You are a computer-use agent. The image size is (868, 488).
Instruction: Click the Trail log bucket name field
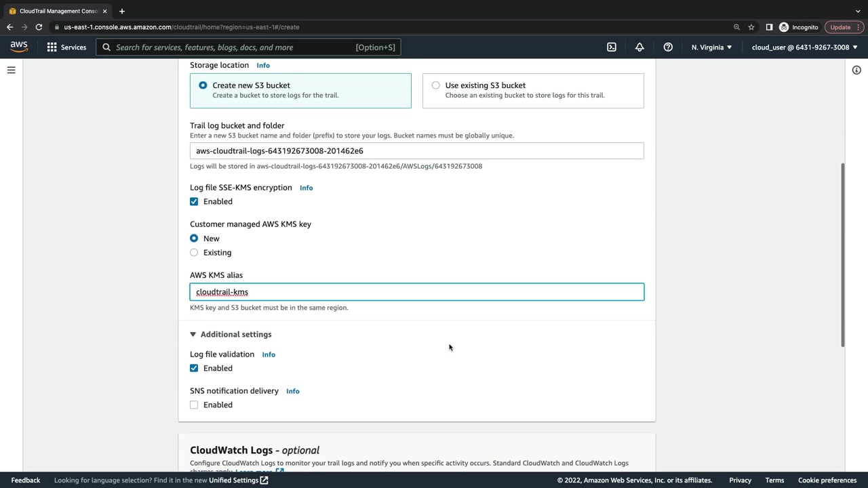[417, 151]
